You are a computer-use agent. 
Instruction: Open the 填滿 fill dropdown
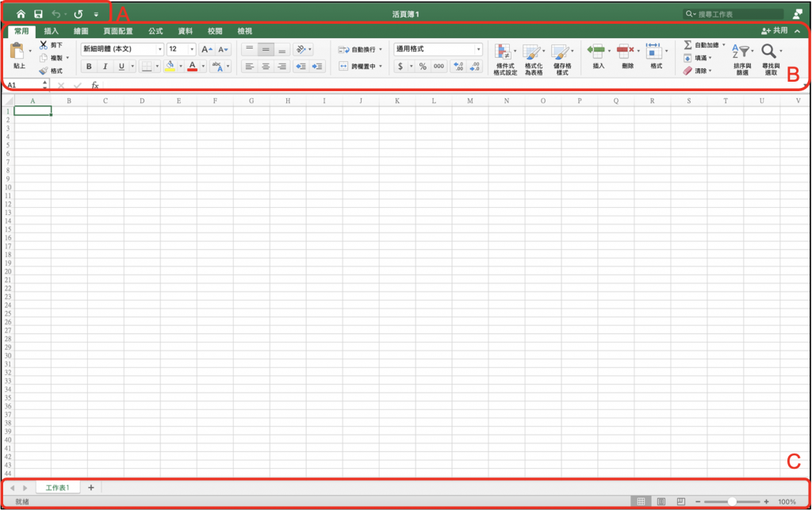click(698, 58)
